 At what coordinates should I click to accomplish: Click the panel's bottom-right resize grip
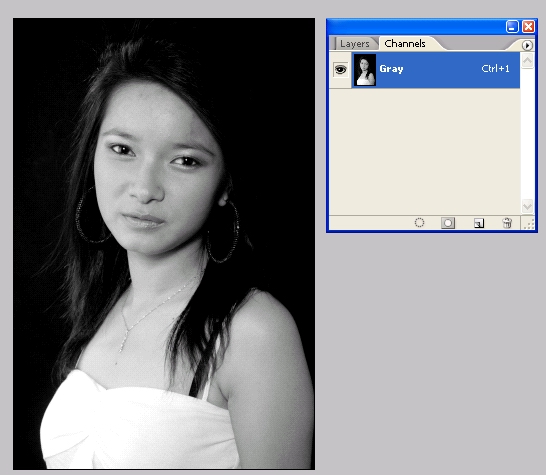pyautogui.click(x=529, y=224)
